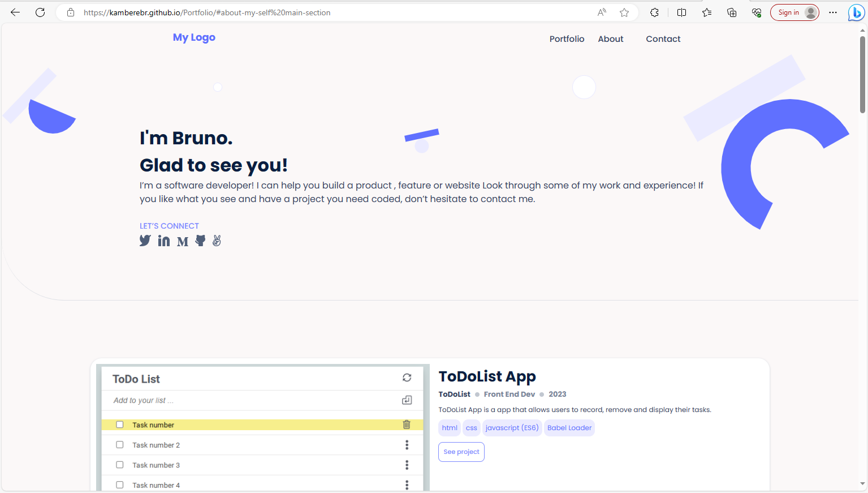Click the See project button
Screen dimensions: 868x493
(461, 452)
